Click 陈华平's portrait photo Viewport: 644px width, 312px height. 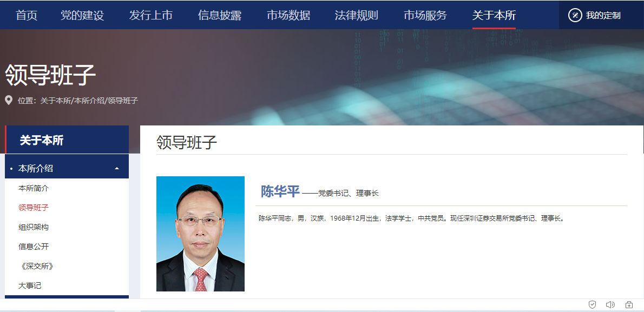click(200, 234)
